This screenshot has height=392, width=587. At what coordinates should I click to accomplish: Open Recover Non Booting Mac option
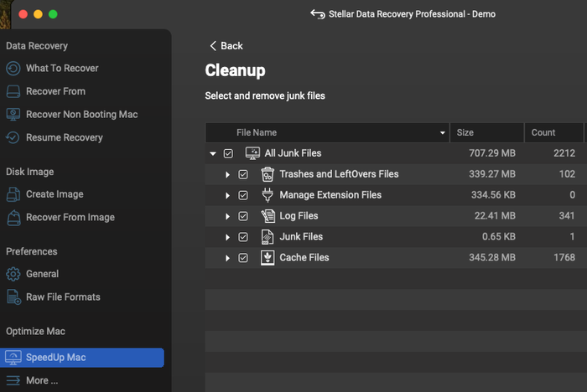[x=82, y=115]
